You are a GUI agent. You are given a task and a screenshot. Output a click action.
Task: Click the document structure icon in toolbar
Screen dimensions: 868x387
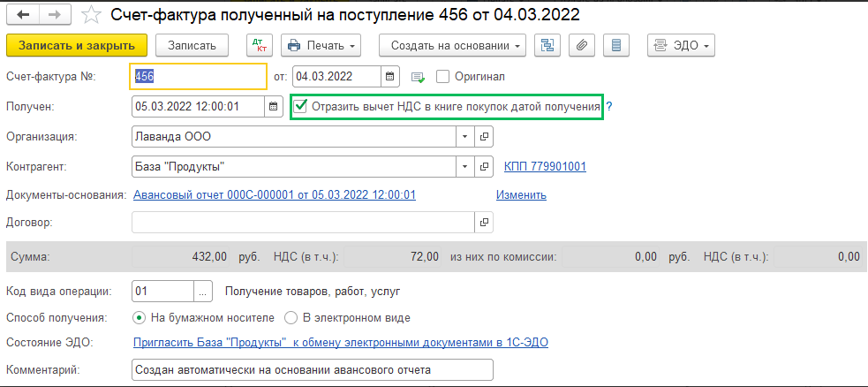[547, 45]
